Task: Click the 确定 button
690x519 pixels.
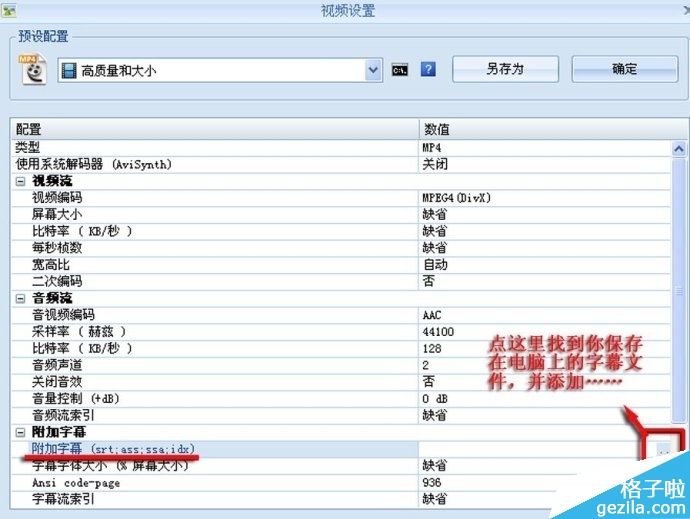Action: pos(624,69)
